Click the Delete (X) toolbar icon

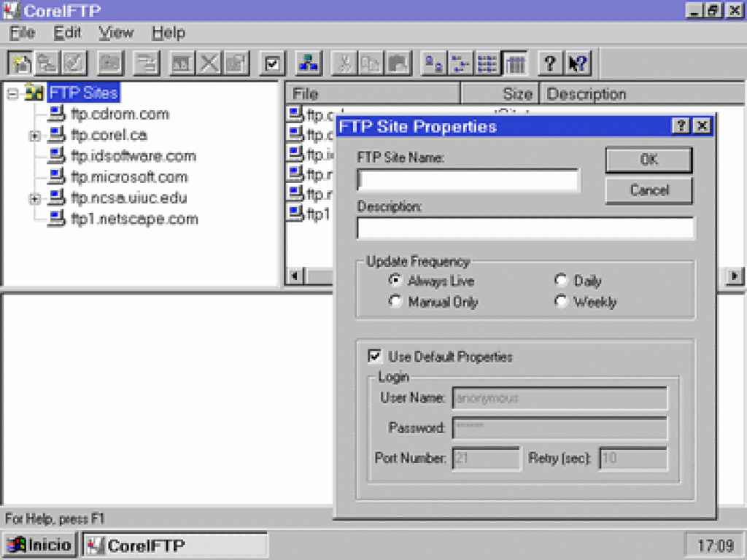pyautogui.click(x=210, y=63)
